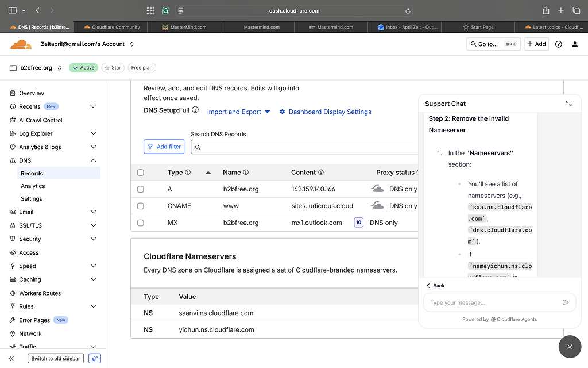Image resolution: width=588 pixels, height=368 pixels.
Task: Click Back in Support Chat
Action: 435,286
